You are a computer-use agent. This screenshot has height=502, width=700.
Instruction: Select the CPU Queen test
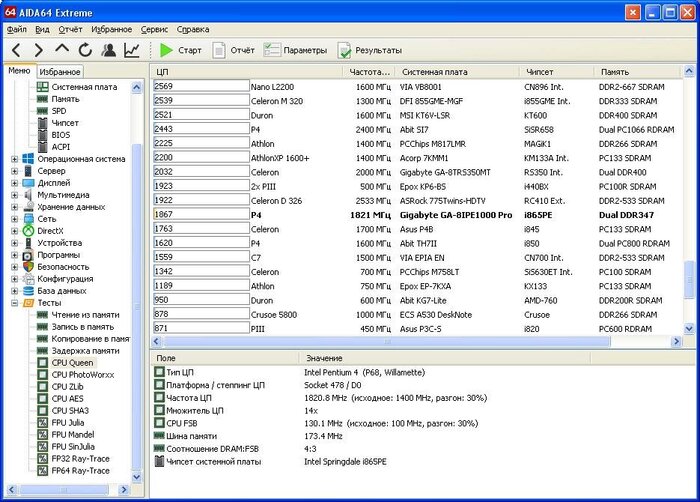coord(74,362)
